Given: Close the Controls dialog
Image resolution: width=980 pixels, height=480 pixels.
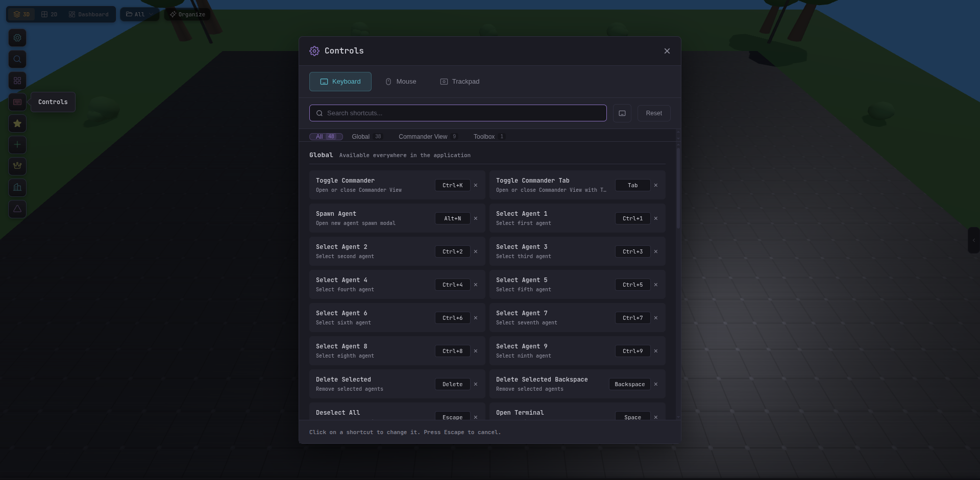Looking at the screenshot, I should coord(667,51).
